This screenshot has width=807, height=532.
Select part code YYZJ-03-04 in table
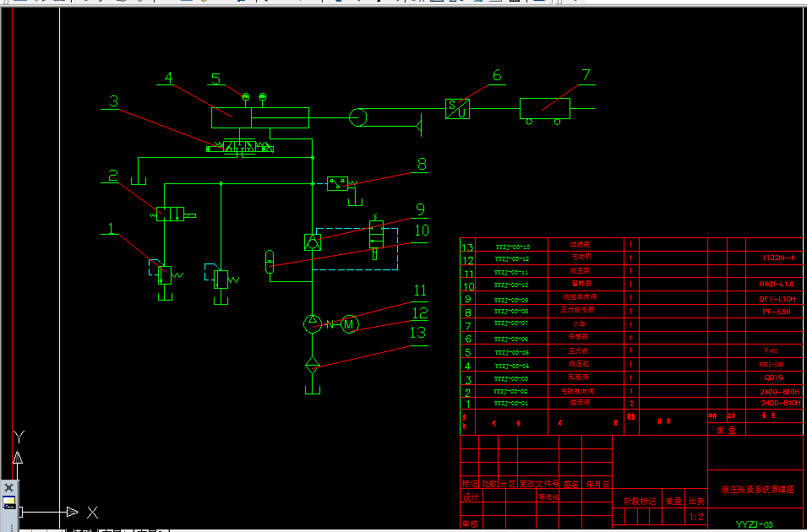point(511,366)
